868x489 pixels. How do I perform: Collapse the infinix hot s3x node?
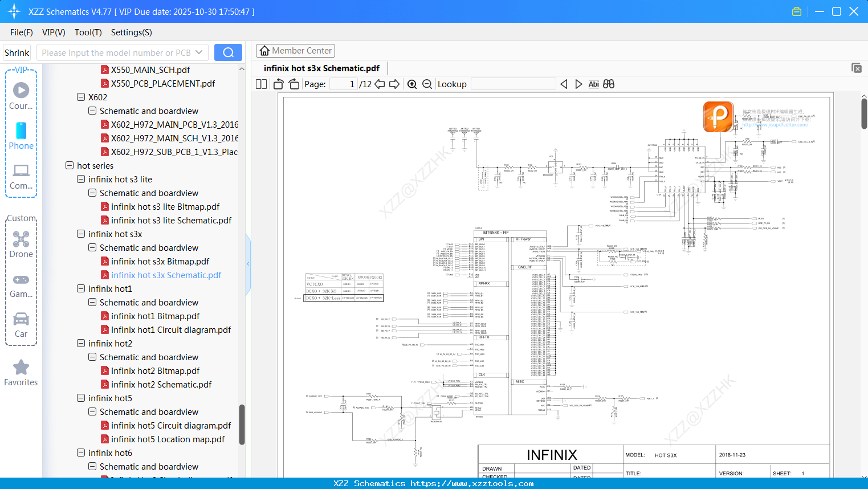pos(80,234)
